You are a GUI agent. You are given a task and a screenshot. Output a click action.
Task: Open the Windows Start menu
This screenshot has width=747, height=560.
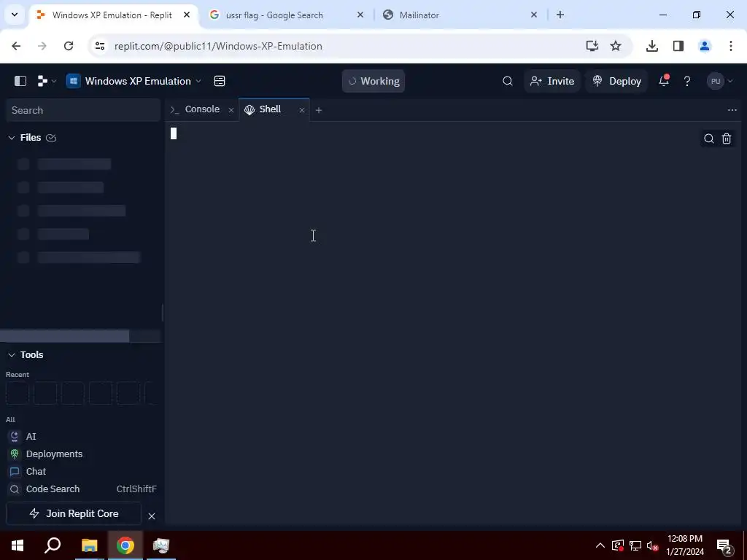(18, 545)
